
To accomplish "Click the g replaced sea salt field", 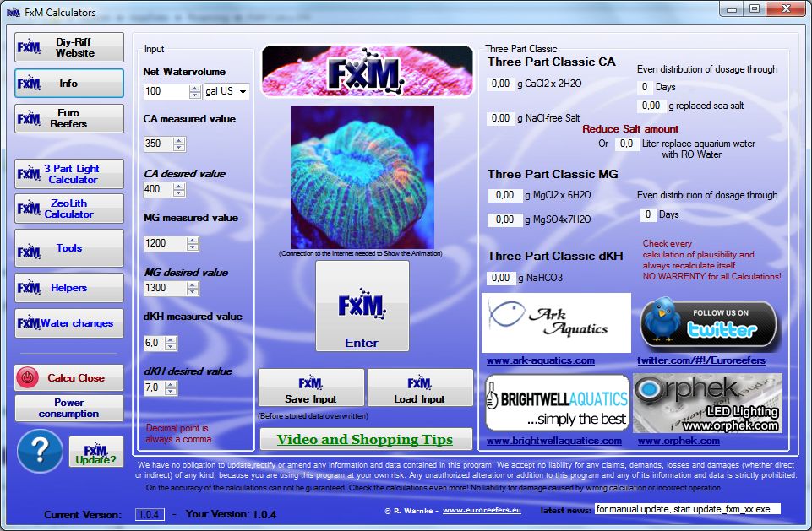I will point(651,106).
